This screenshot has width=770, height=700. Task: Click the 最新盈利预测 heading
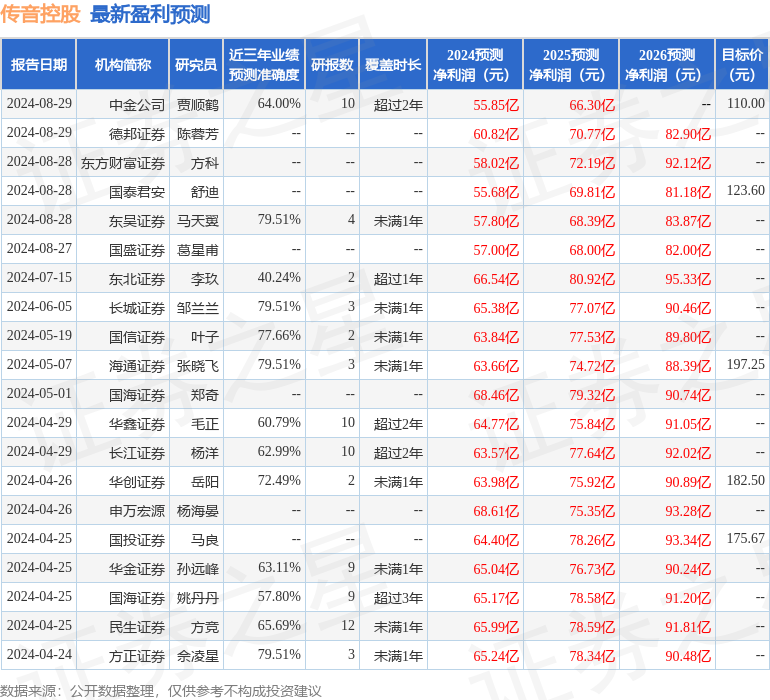150,14
